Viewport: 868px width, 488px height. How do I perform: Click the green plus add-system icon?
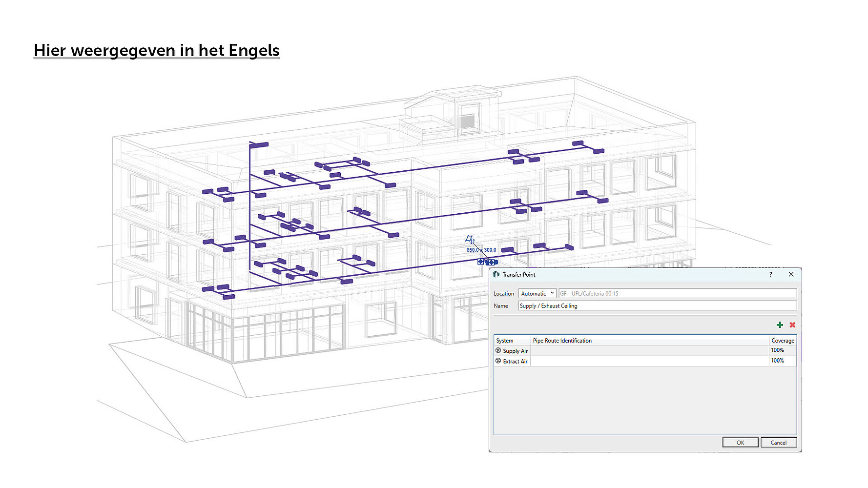[780, 325]
